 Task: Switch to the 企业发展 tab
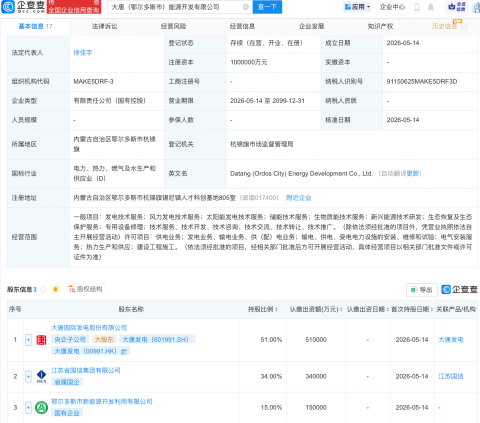coord(311,26)
